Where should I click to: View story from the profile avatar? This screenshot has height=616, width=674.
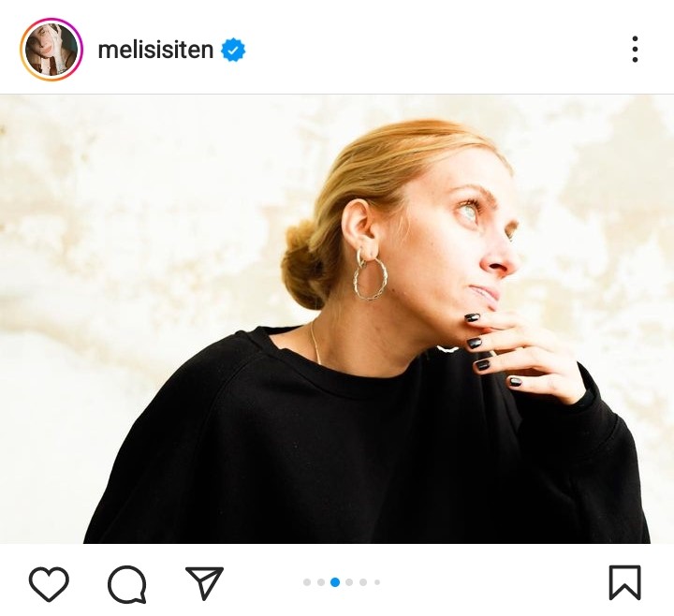coord(51,50)
